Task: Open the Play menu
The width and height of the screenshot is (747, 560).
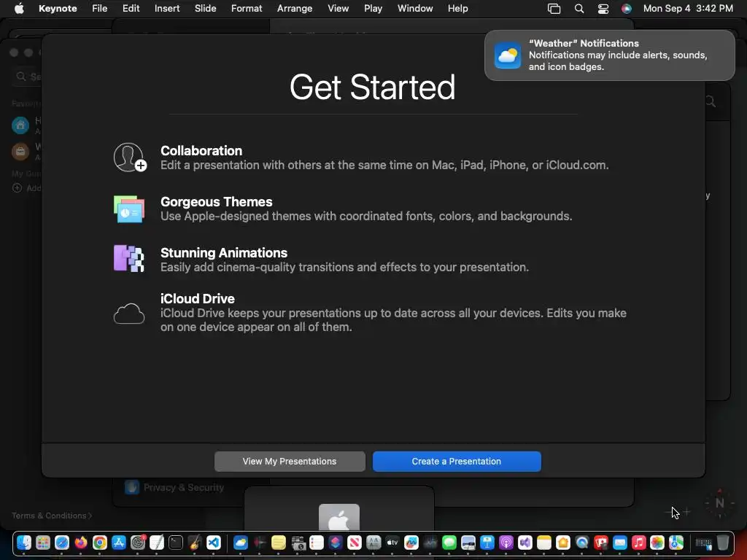Action: click(373, 8)
